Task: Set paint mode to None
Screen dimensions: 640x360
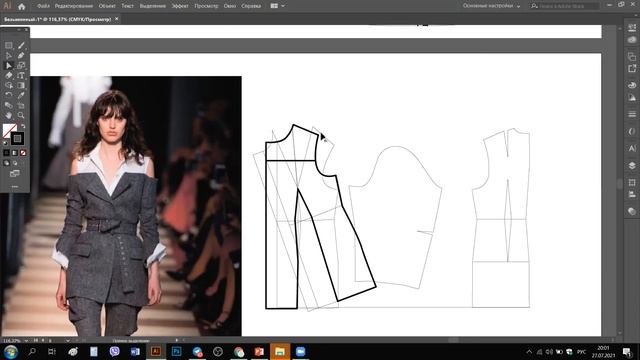Action: [x=23, y=153]
